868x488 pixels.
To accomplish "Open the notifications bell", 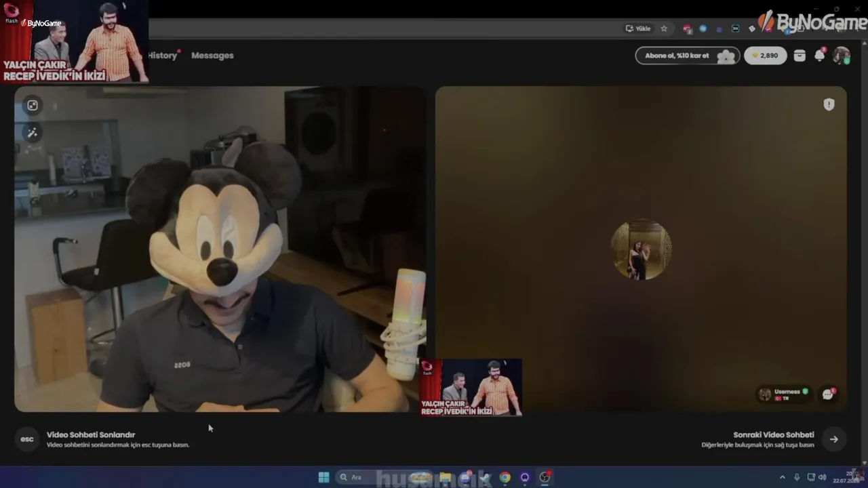I will click(x=820, y=56).
